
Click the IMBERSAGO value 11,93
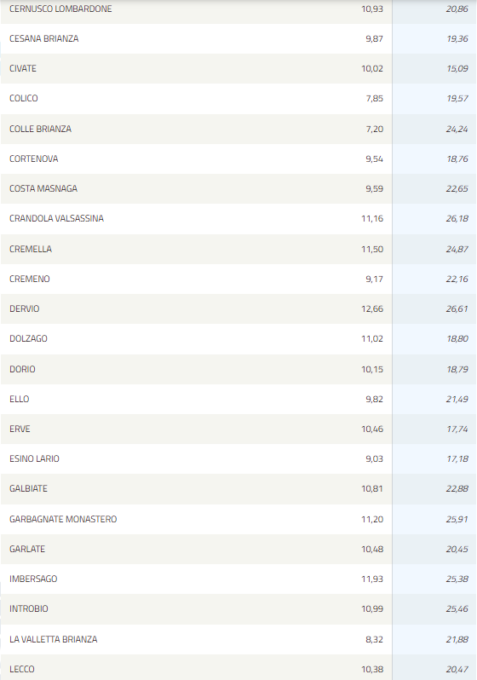tap(372, 579)
